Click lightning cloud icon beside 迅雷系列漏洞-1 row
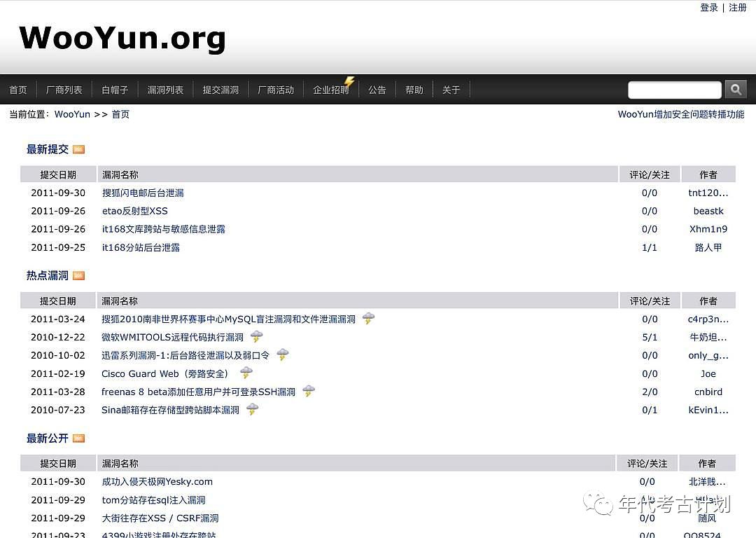Viewport: 756px width, 538px height. click(x=283, y=354)
